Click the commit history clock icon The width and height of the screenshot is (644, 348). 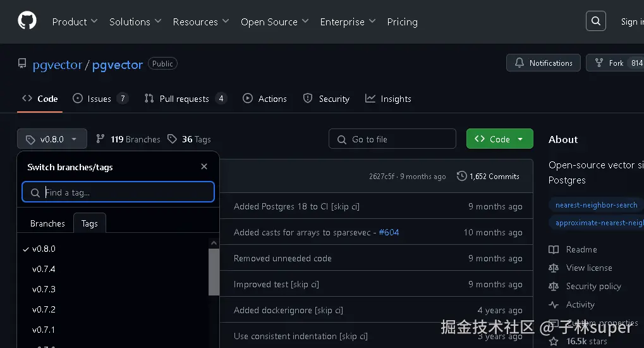click(461, 176)
